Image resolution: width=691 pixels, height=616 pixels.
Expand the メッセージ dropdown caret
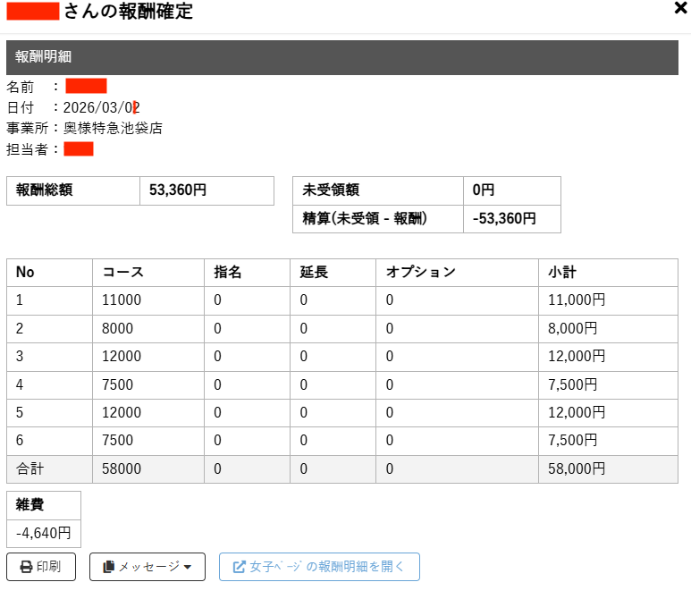click(188, 567)
